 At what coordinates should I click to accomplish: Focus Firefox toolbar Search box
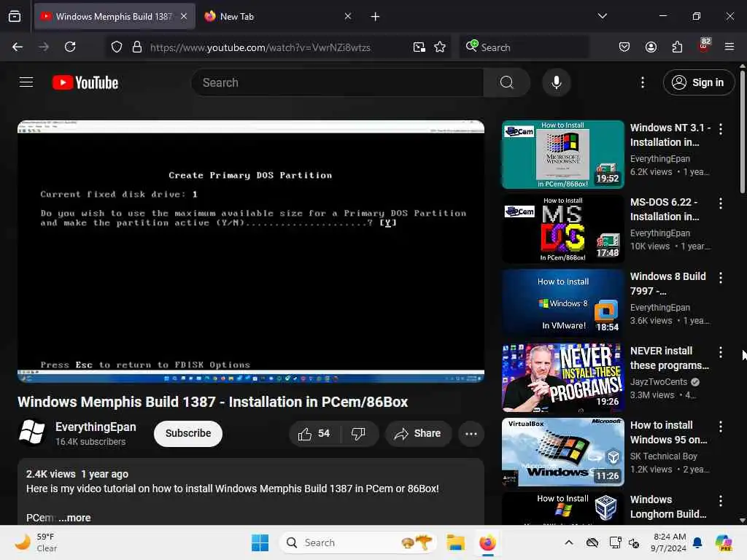(x=524, y=47)
